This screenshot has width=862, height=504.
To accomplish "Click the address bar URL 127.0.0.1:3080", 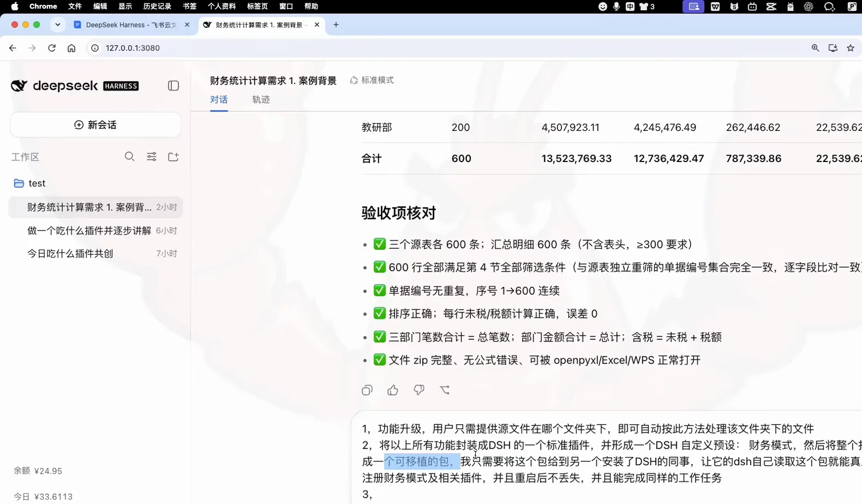I will [x=133, y=48].
